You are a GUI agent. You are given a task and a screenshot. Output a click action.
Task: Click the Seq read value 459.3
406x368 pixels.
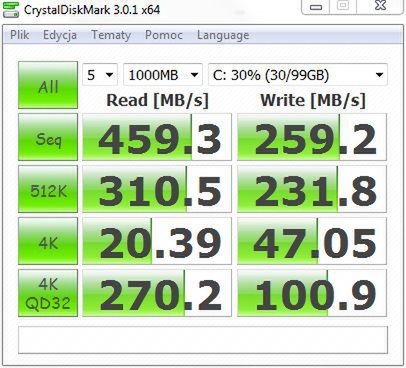point(157,137)
